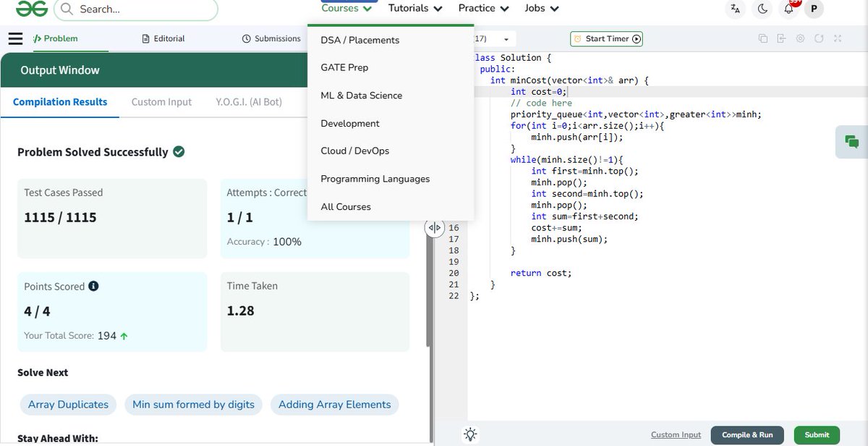
Task: Select Compilation Results tab
Action: click(60, 102)
